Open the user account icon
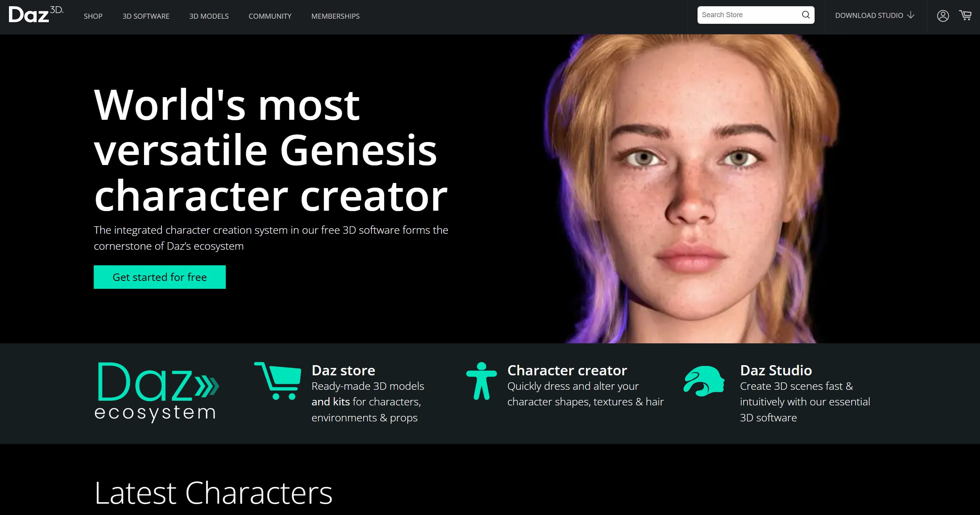Viewport: 980px width, 515px height. point(943,16)
